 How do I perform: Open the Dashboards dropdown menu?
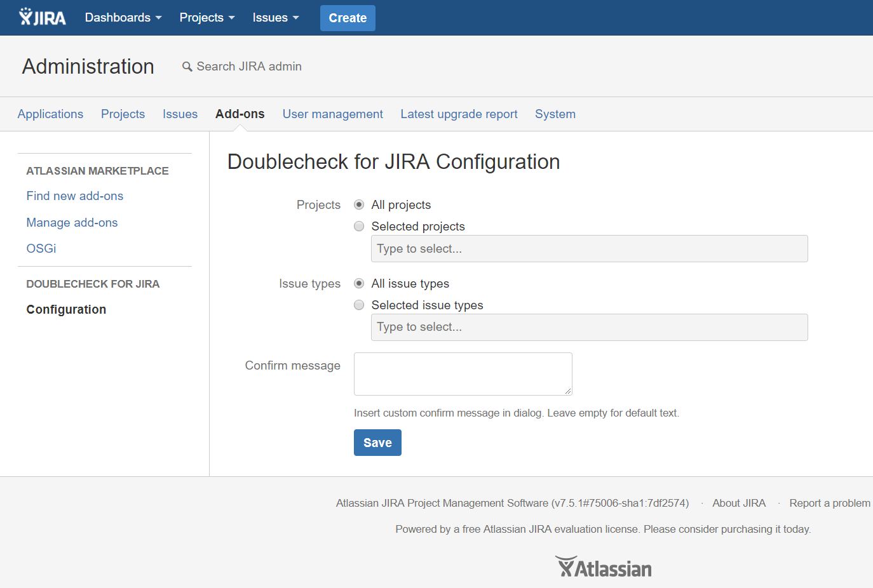123,18
